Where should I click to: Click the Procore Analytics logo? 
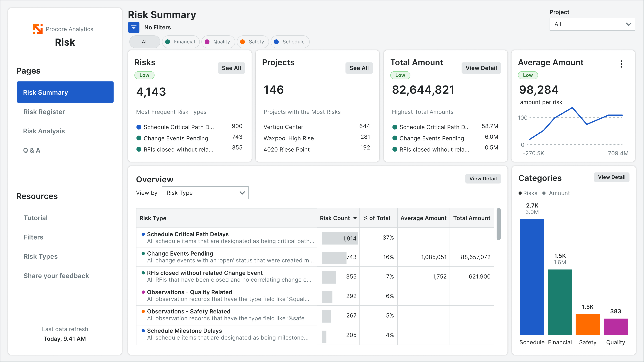coord(38,29)
